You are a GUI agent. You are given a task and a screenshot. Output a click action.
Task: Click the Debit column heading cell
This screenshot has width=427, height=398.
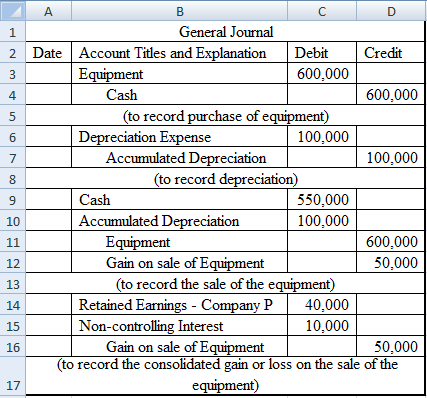[x=322, y=53]
